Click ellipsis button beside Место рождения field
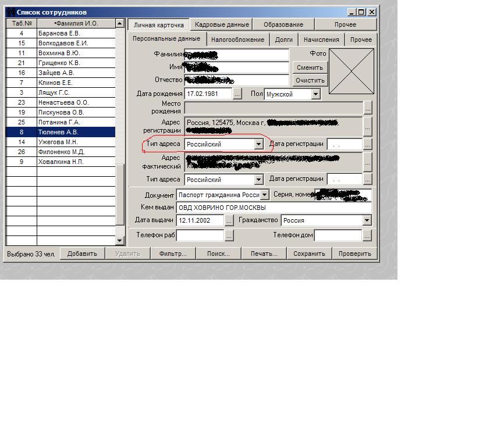504x432 pixels. pyautogui.click(x=367, y=108)
